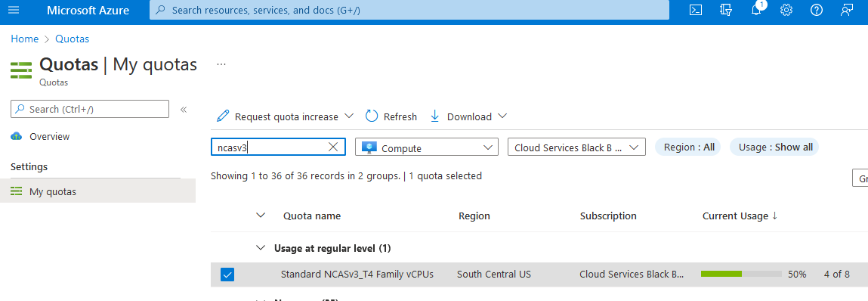
Task: Sort by Region column header
Action: 474,216
